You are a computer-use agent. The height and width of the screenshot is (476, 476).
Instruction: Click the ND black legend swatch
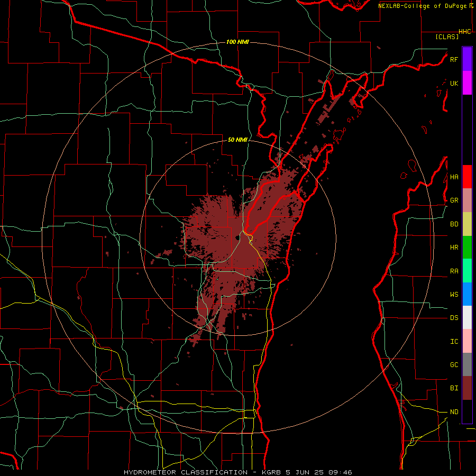point(467,411)
